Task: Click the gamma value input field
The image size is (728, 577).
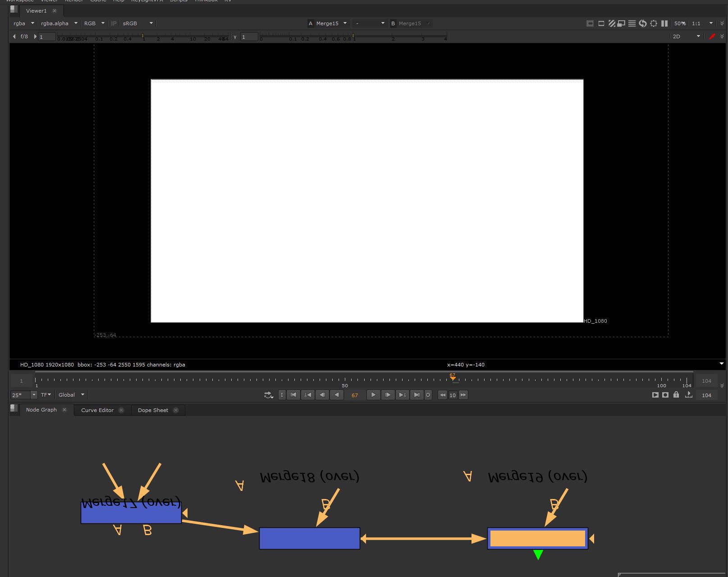Action: (249, 37)
